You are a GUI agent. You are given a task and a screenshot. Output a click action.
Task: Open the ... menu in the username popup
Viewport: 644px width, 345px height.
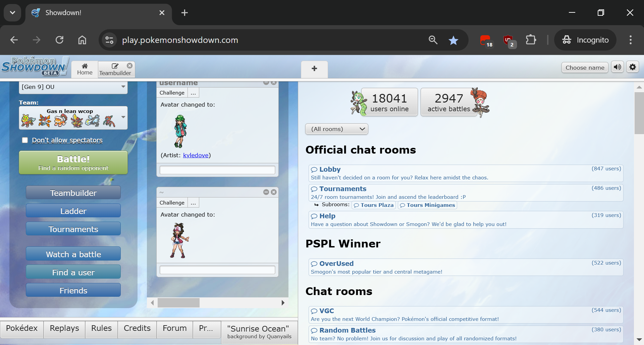pos(193,93)
